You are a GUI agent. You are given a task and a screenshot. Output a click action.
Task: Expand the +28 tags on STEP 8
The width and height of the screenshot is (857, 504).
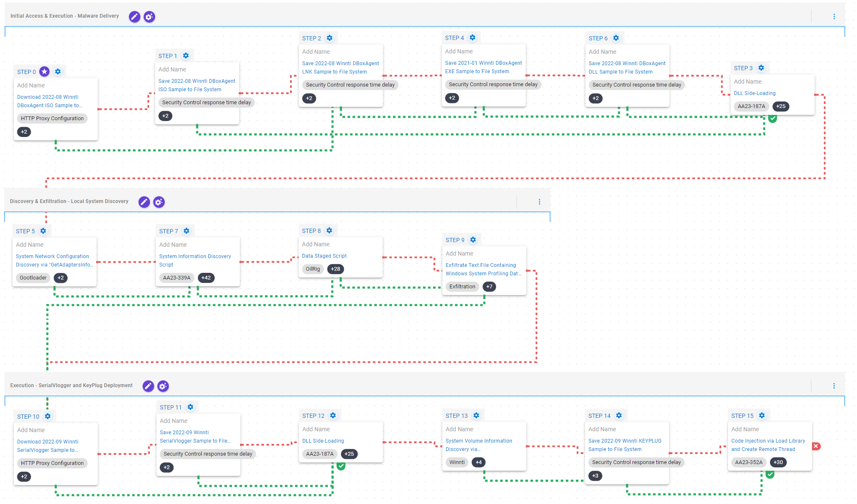tap(335, 269)
